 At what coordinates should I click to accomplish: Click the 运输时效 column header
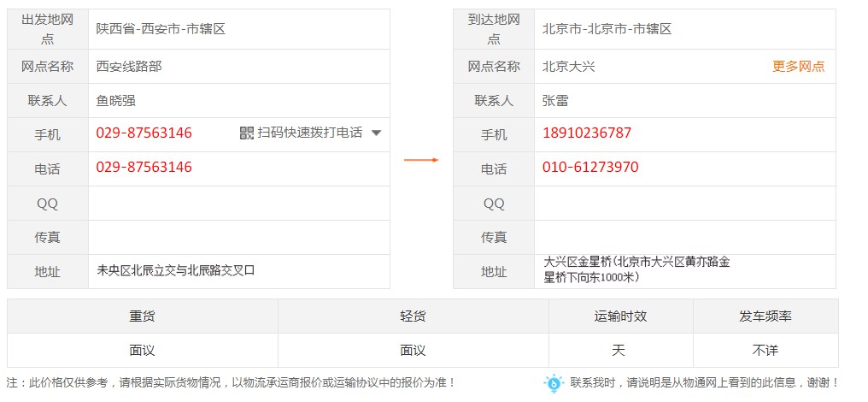(620, 316)
